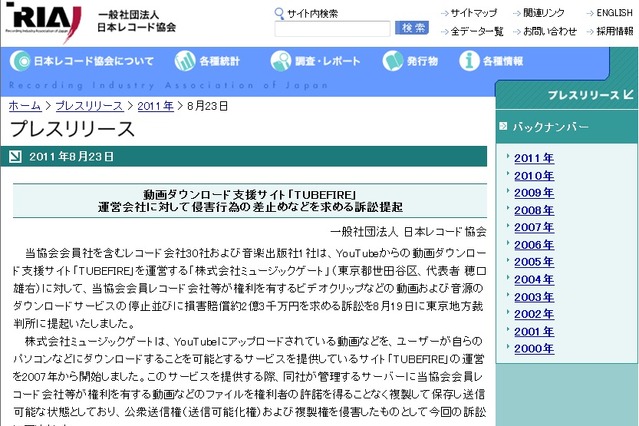Viewport: 639px width, 426px height.
Task: Go to ホーム in breadcrumb
Action: (25, 106)
